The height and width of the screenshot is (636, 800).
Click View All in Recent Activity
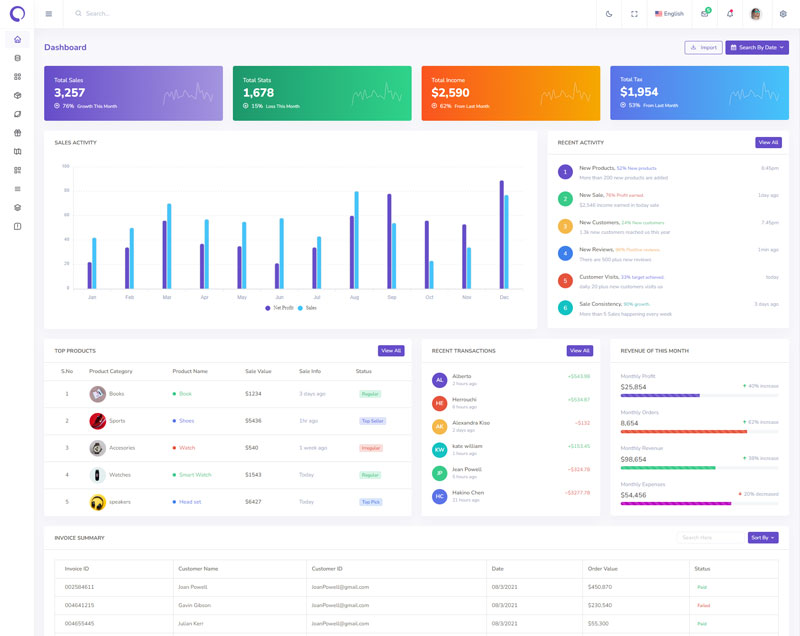(768, 143)
